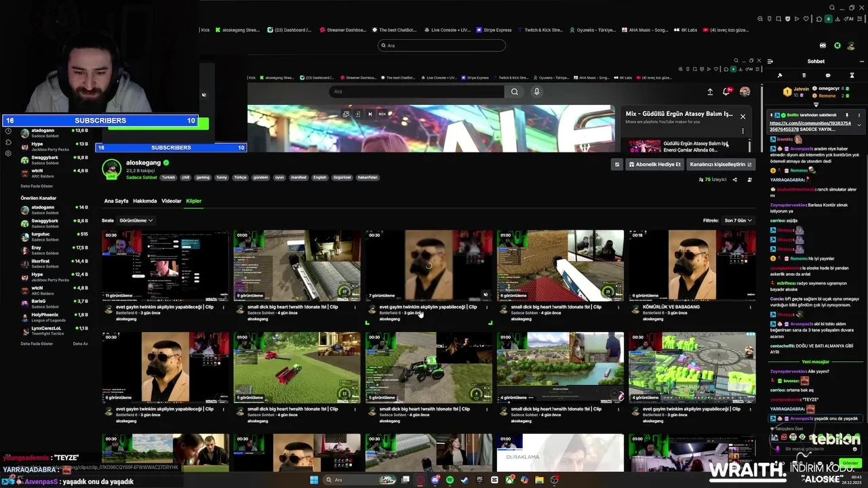Screen dimensions: 868x488
Task: Click Daha Az link in sidebar
Action: point(81,344)
